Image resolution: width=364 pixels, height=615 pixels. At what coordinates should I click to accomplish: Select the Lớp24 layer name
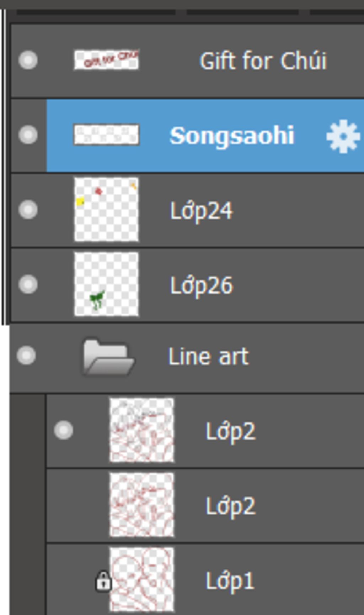pyautogui.click(x=202, y=211)
